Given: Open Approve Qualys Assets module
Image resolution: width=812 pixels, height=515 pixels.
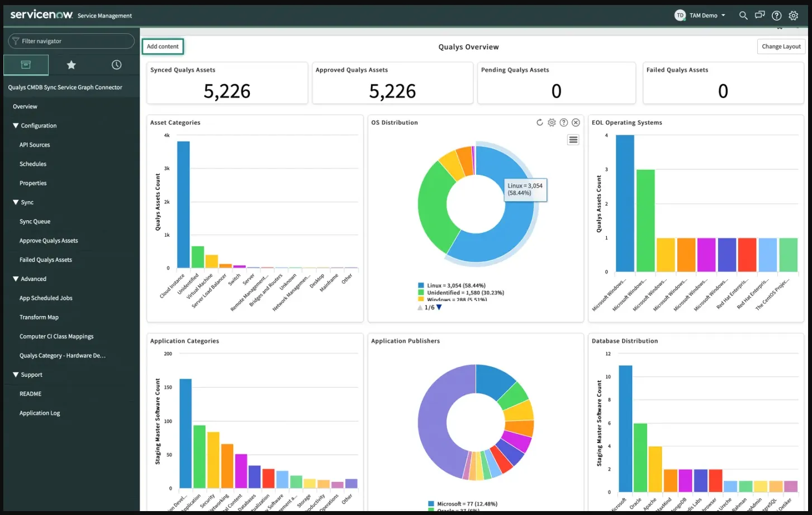Looking at the screenshot, I should click(49, 241).
